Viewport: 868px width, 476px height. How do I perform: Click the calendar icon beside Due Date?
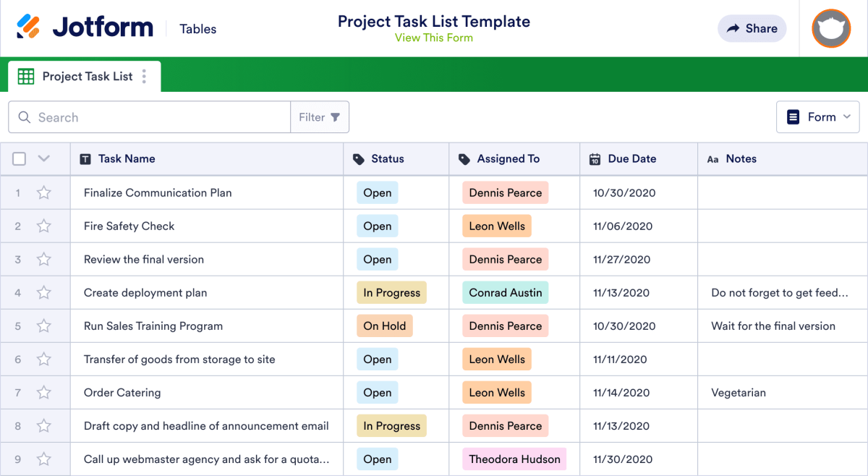click(594, 158)
